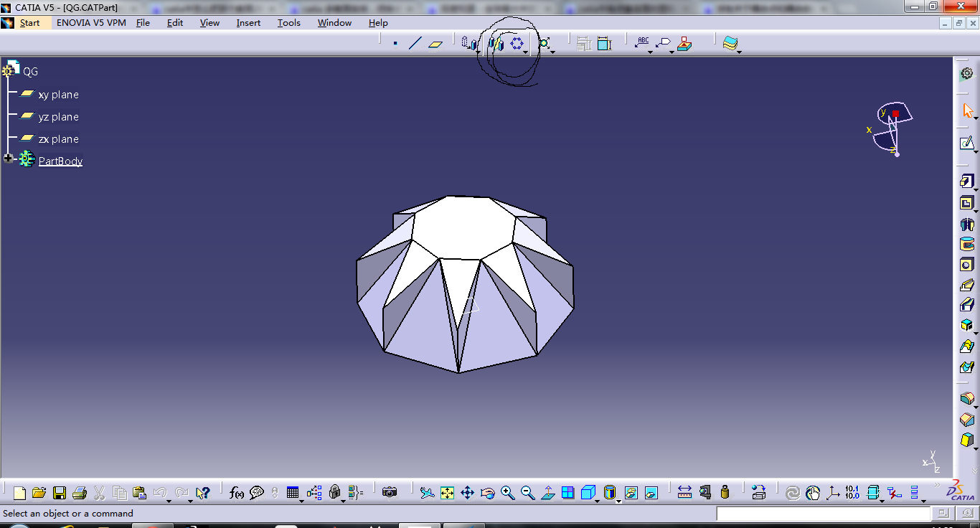Click the Plane creation icon
The image size is (980, 528).
pos(435,44)
